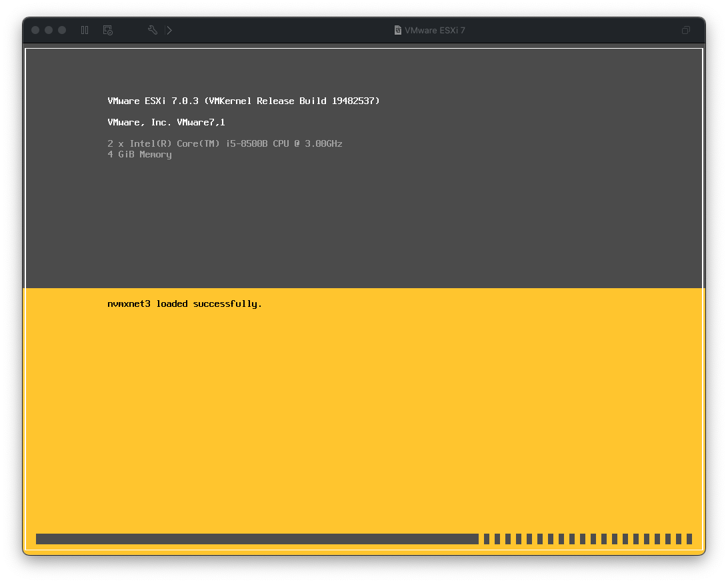
Task: Click the VMware ESXi 7.0.3 build line
Action: pyautogui.click(x=243, y=101)
